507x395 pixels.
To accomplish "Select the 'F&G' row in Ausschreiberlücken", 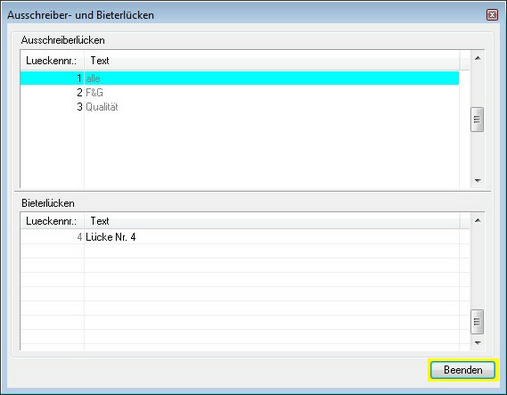I will pyautogui.click(x=240, y=92).
